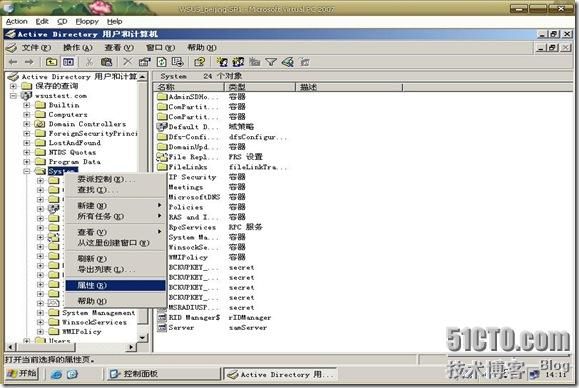Select the MicrosoftDNS row in list
The height and width of the screenshot is (388, 579).
pyautogui.click(x=194, y=197)
